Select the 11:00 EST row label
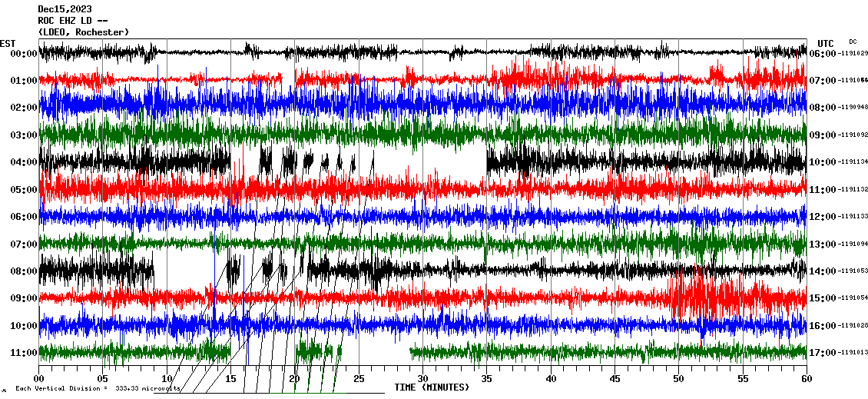 pos(23,353)
